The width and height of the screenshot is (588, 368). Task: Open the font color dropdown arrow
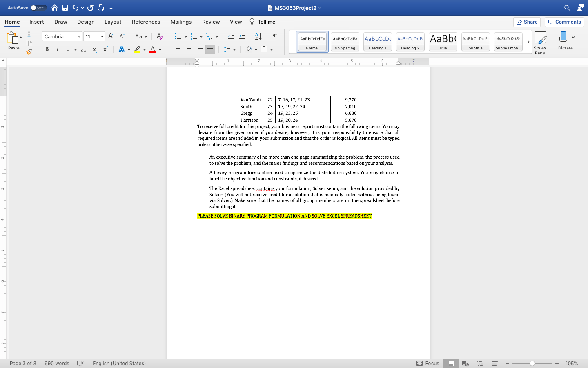pyautogui.click(x=160, y=49)
